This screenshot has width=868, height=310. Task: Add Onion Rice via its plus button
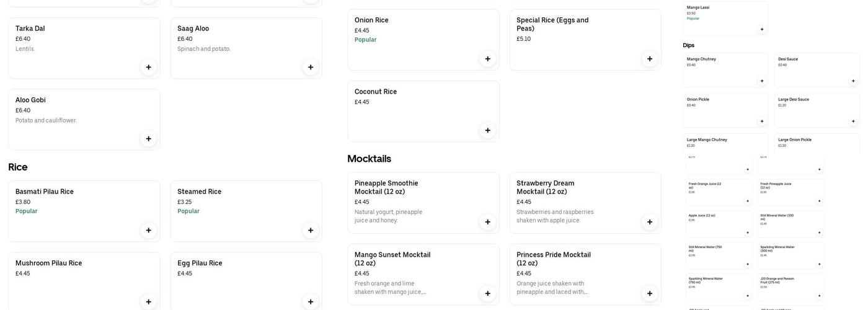coord(487,59)
